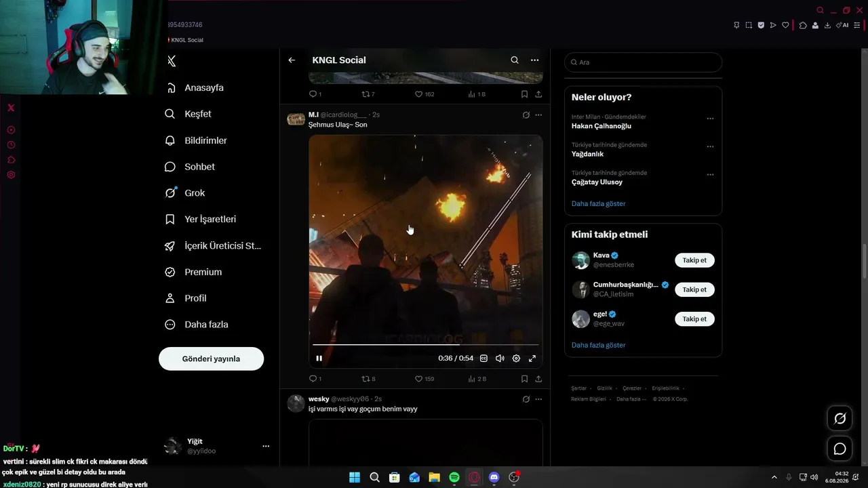View analytics showing 2 B views

click(x=477, y=379)
